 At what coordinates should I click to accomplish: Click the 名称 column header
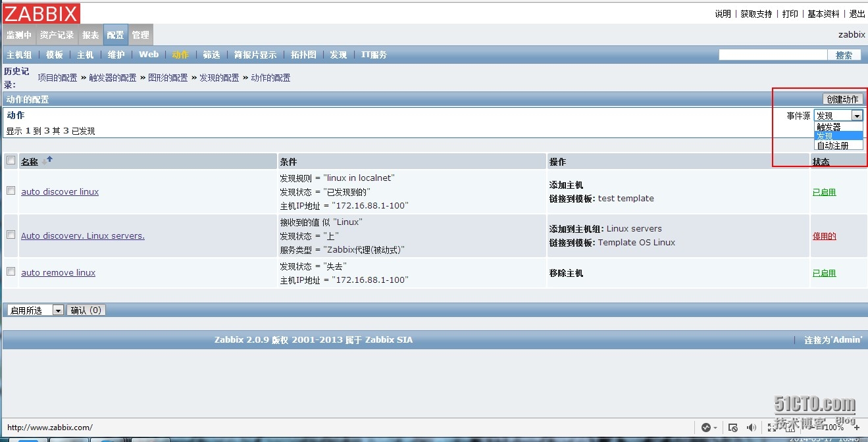[30, 162]
